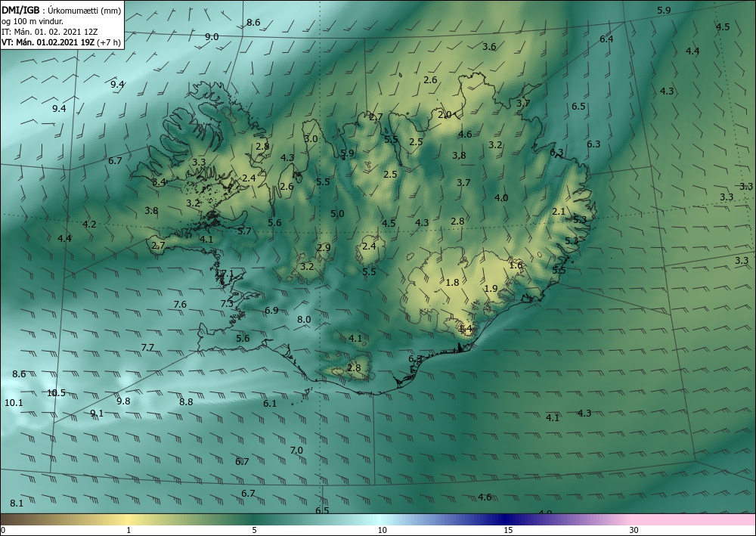
Task: Click the map value '3.4'
Action: tap(159, 181)
